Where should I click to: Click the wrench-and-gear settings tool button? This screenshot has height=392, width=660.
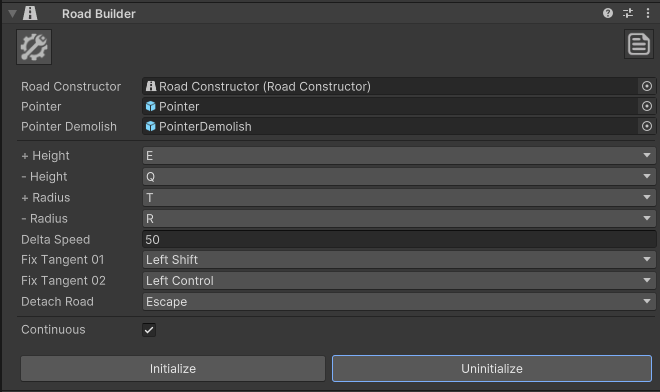(x=34, y=47)
